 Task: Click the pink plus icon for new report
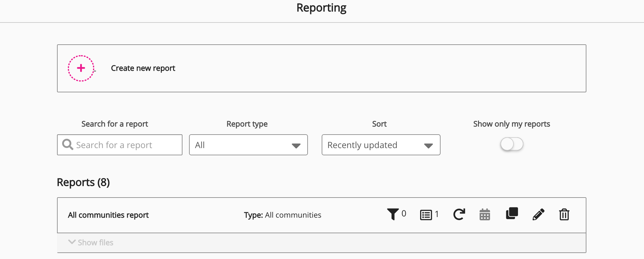(81, 68)
